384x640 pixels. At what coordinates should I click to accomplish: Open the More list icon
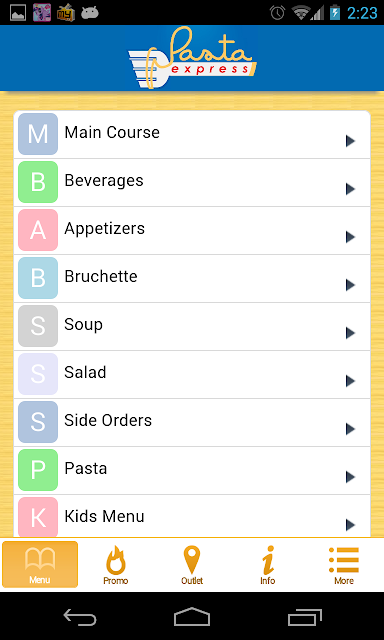[344, 560]
